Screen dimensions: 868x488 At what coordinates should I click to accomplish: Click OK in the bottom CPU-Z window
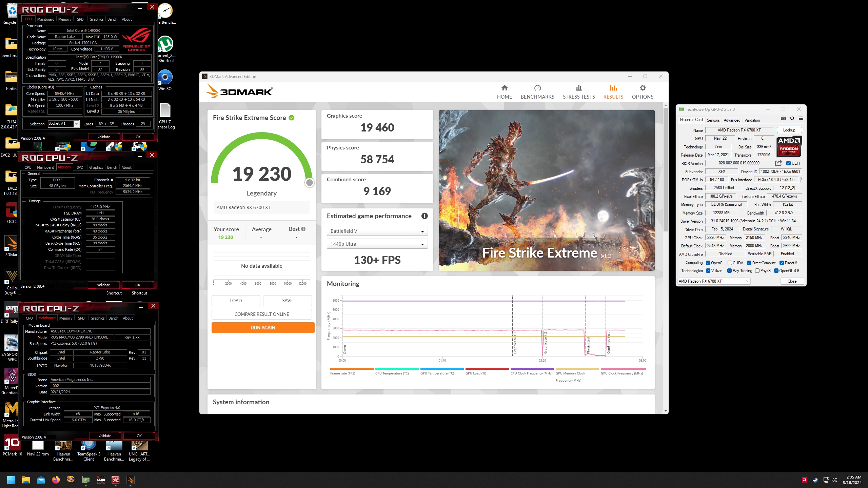tap(139, 436)
